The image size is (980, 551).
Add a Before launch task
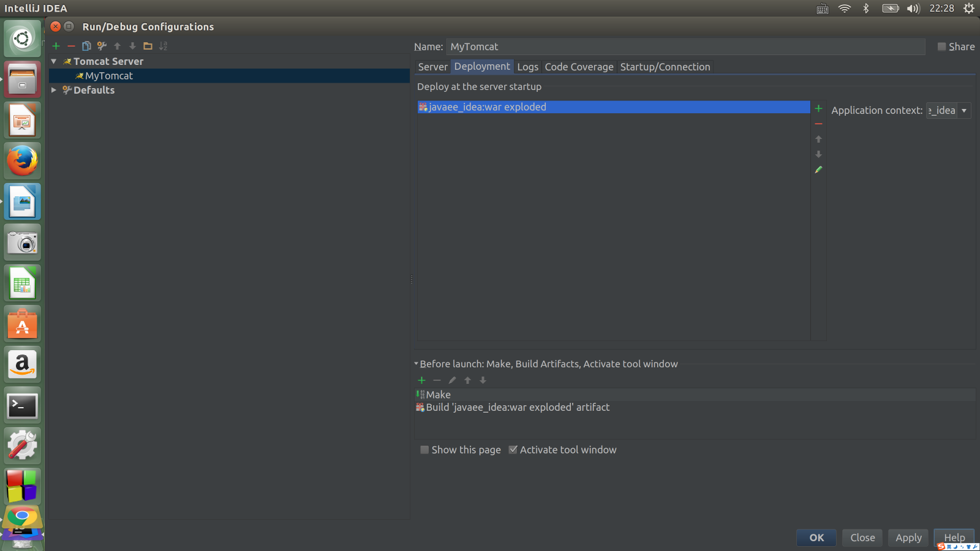coord(421,380)
